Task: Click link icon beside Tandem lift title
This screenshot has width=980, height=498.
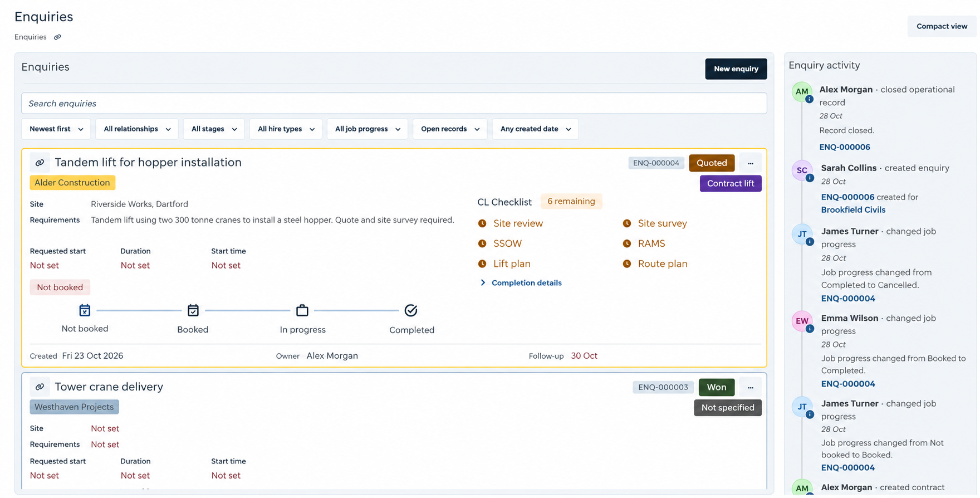Action: coord(40,163)
